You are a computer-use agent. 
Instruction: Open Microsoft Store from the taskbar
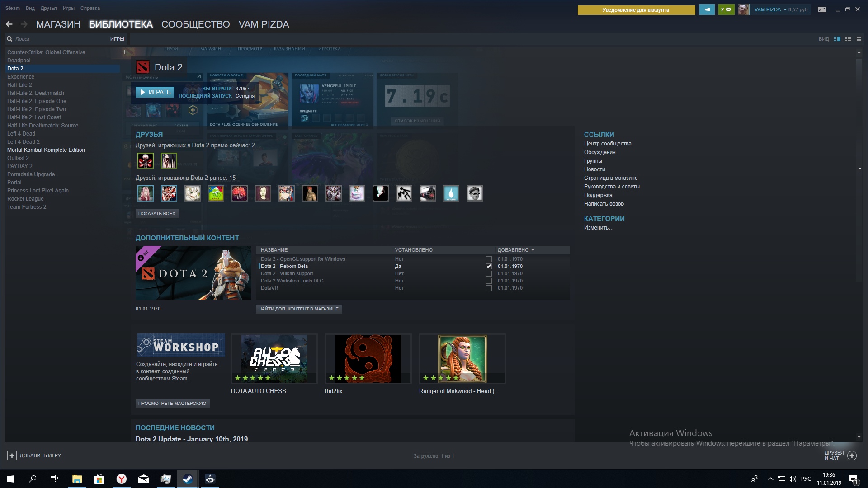pyautogui.click(x=99, y=479)
